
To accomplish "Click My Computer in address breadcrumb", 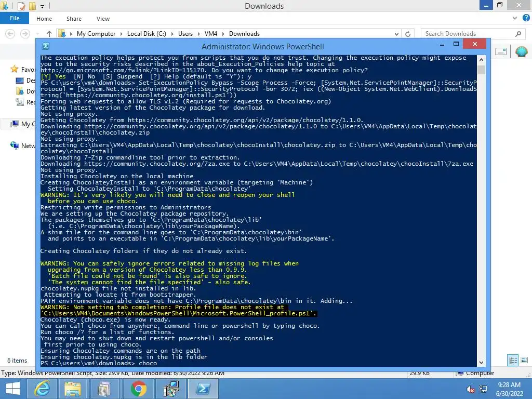I will tap(96, 34).
